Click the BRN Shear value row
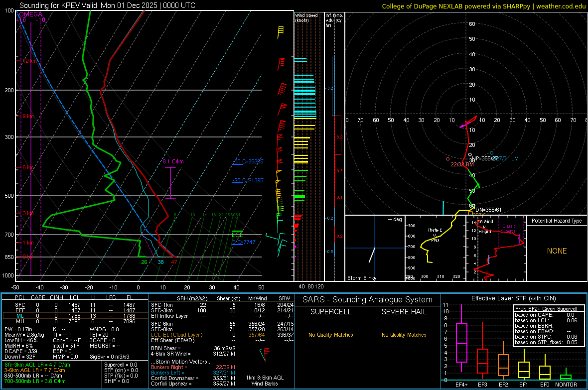588x390 pixels. (193, 348)
